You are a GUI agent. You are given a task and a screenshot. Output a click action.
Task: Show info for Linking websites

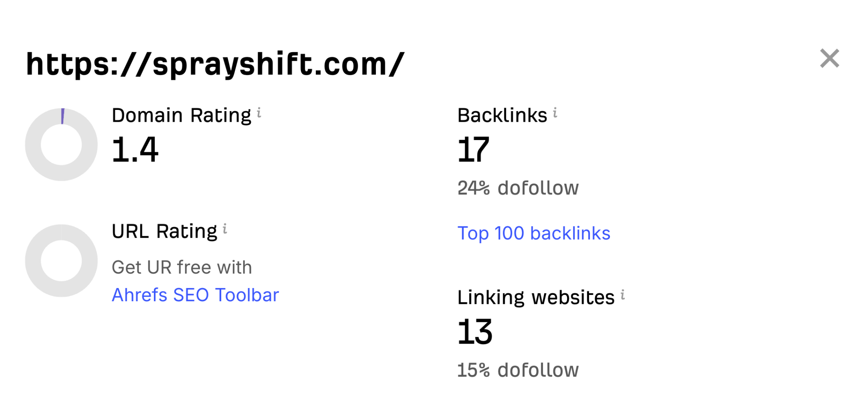click(x=623, y=295)
